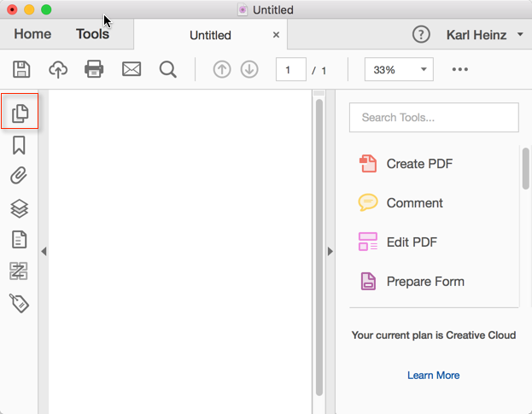The image size is (532, 414).
Task: Open the Page Thumbnails panel
Action: (20, 113)
